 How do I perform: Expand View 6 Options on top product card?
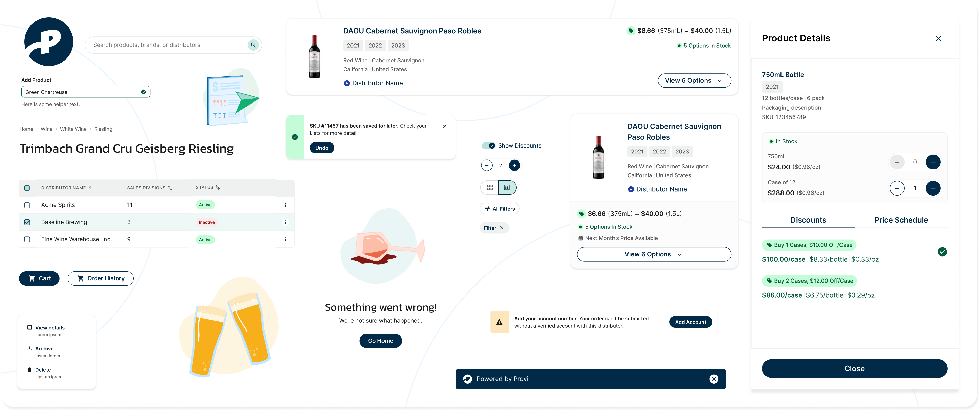coord(694,81)
